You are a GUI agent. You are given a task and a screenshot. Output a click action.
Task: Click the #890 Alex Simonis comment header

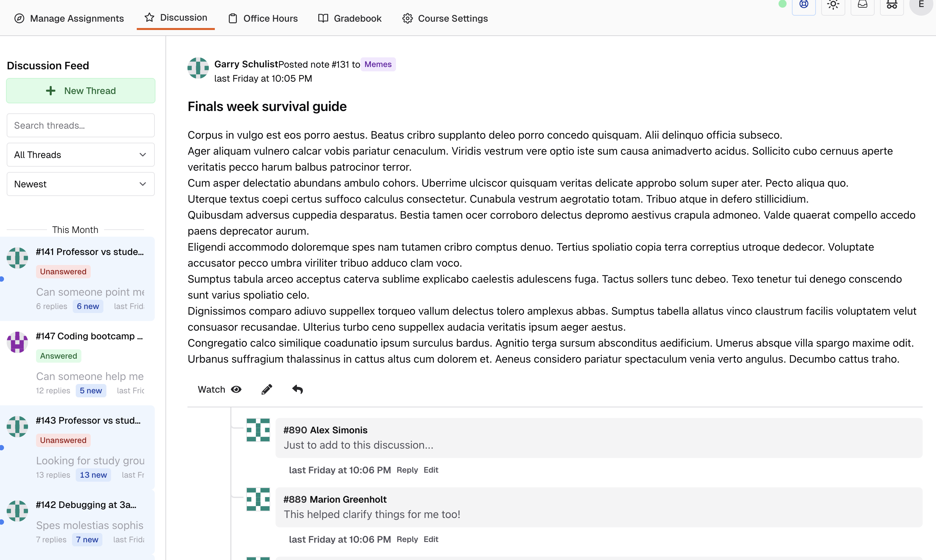(326, 430)
